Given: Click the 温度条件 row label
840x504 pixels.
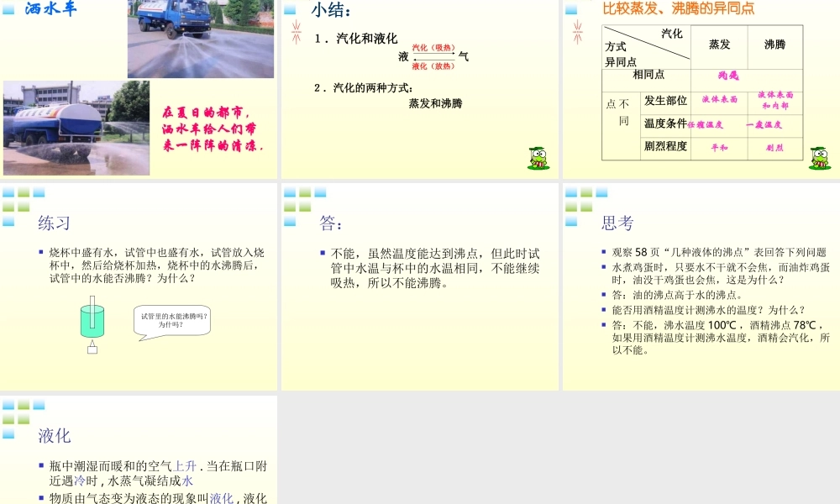Looking at the screenshot, I should [665, 123].
